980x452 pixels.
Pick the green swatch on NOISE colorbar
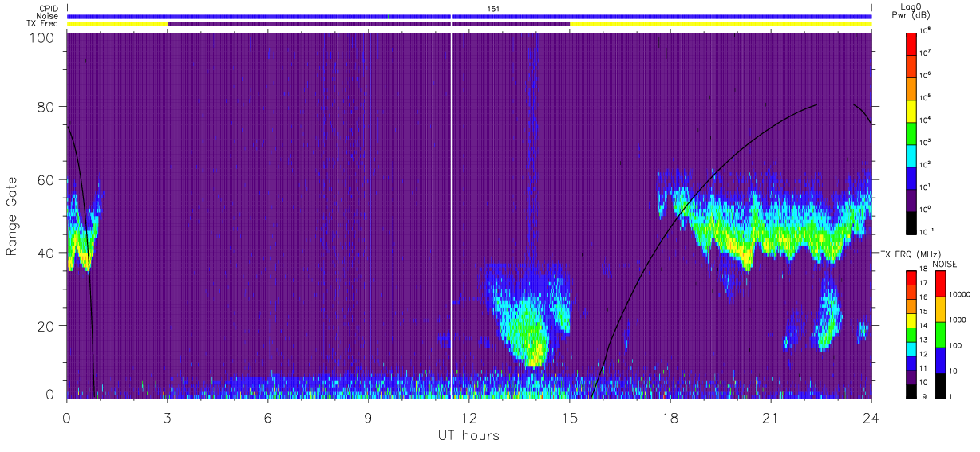point(939,335)
